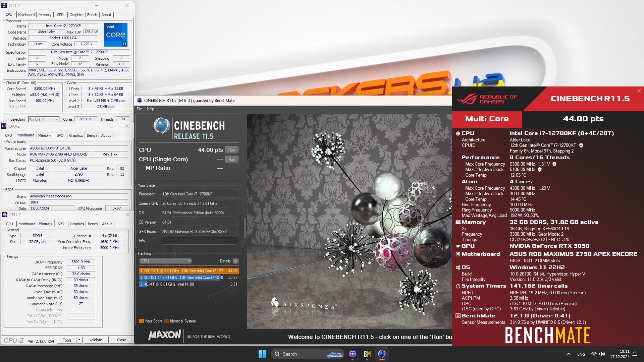Click the Intel Core i7 logo in CPU-Z
The width and height of the screenshot is (644, 362).
(x=115, y=35)
